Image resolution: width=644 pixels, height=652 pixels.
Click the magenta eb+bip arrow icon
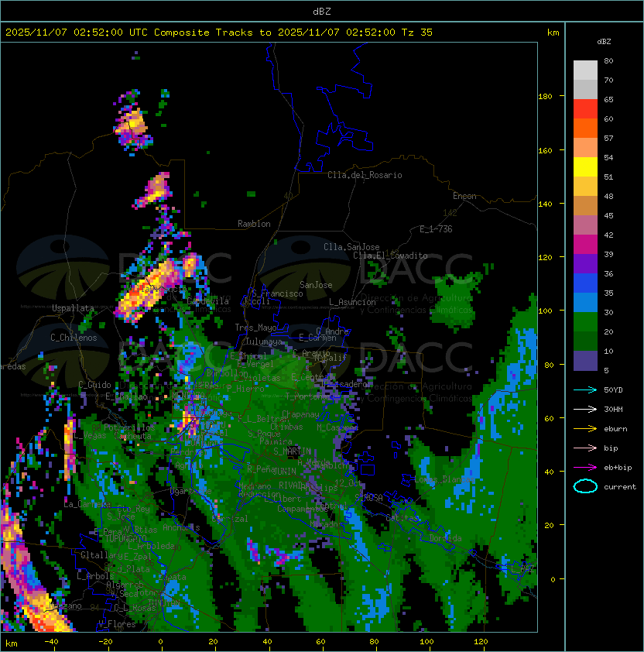coord(585,468)
